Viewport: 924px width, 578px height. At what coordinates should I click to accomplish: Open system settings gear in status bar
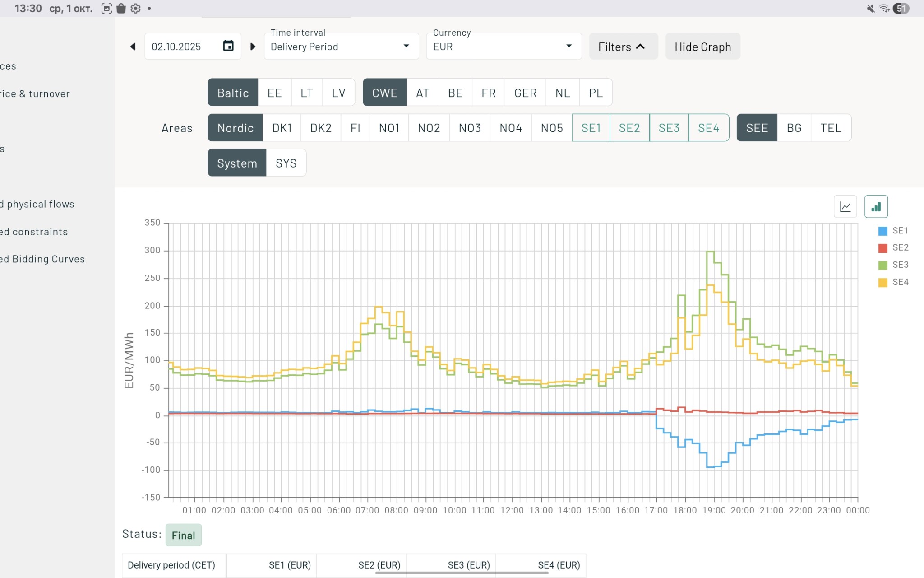[x=135, y=8]
